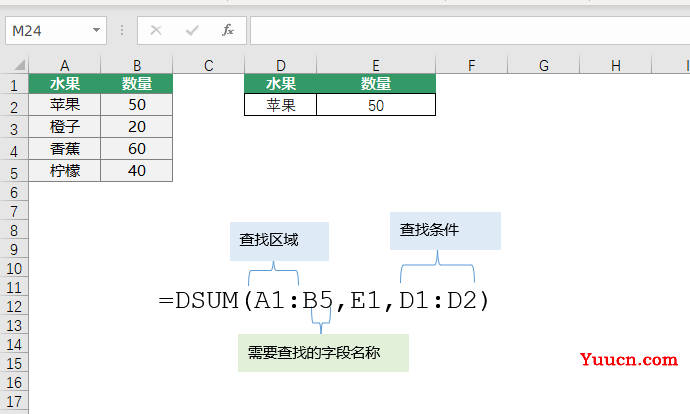Open Insert Function fx icon
690x414 pixels.
228,30
